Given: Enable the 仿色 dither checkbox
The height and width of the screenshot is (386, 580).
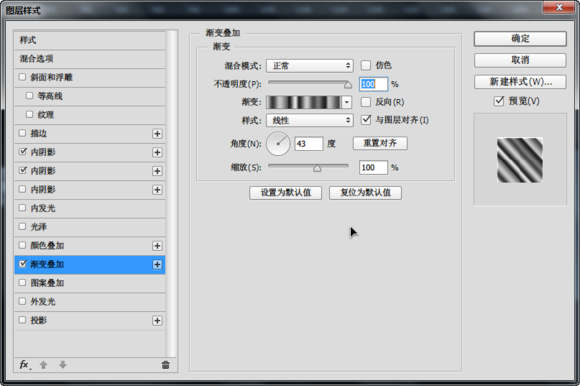Looking at the screenshot, I should [x=366, y=65].
